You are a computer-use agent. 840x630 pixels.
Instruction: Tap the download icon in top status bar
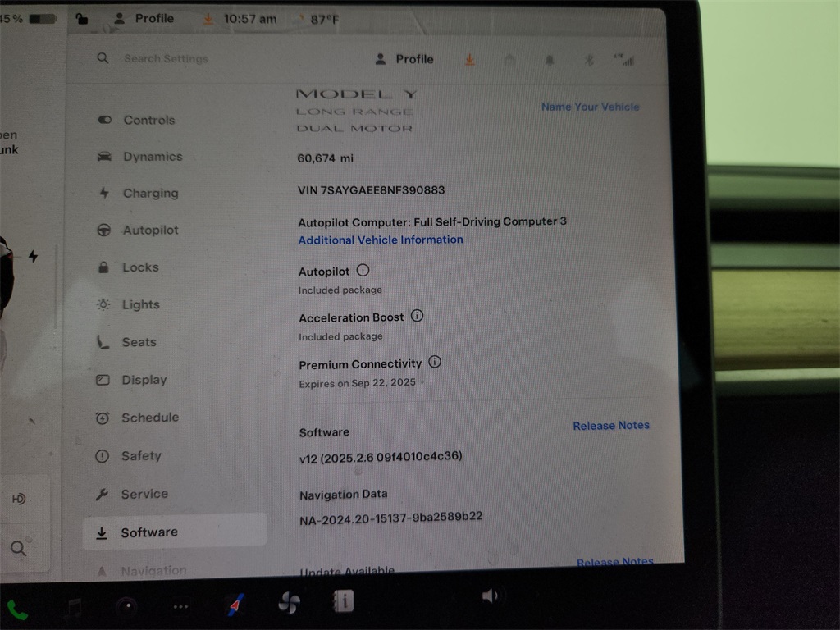click(x=208, y=20)
